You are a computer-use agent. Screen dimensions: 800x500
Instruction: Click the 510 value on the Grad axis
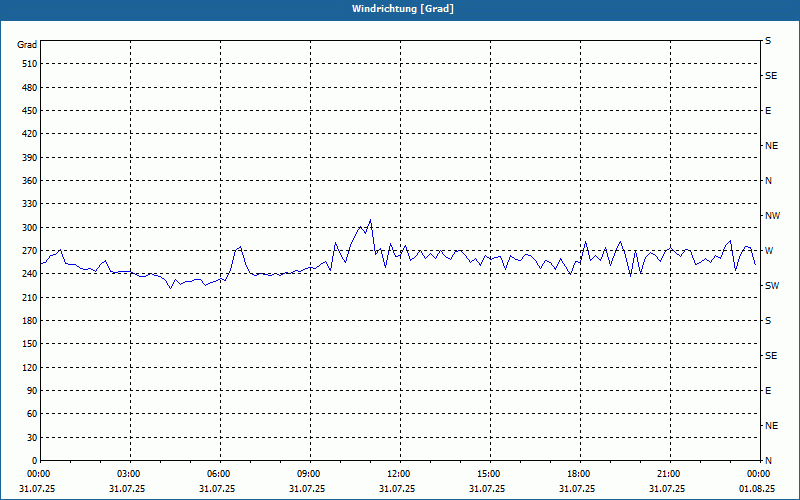30,64
